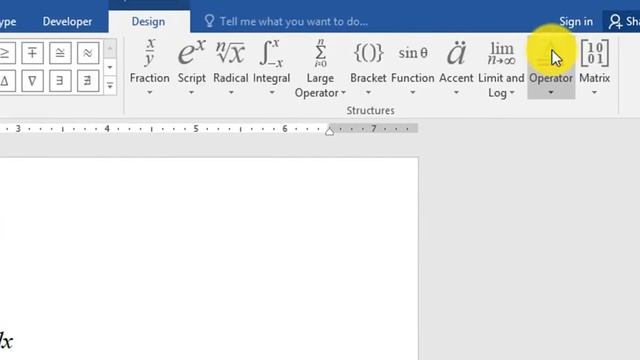Click the Share person icon

(615, 22)
